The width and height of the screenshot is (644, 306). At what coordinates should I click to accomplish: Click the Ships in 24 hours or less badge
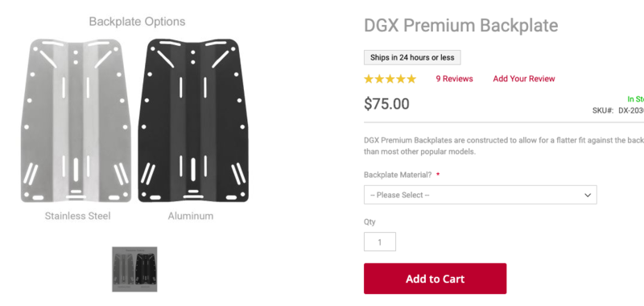click(412, 57)
